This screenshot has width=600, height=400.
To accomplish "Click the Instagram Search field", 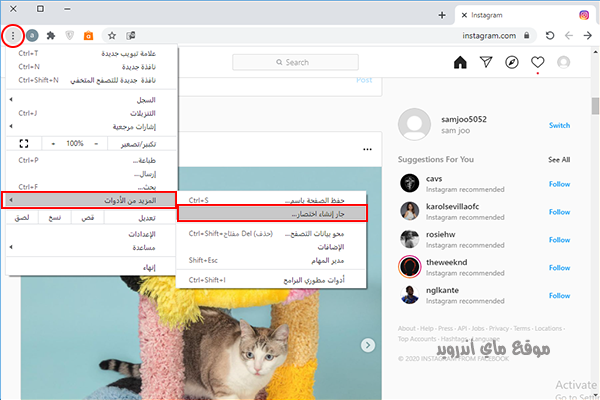I will [x=295, y=62].
